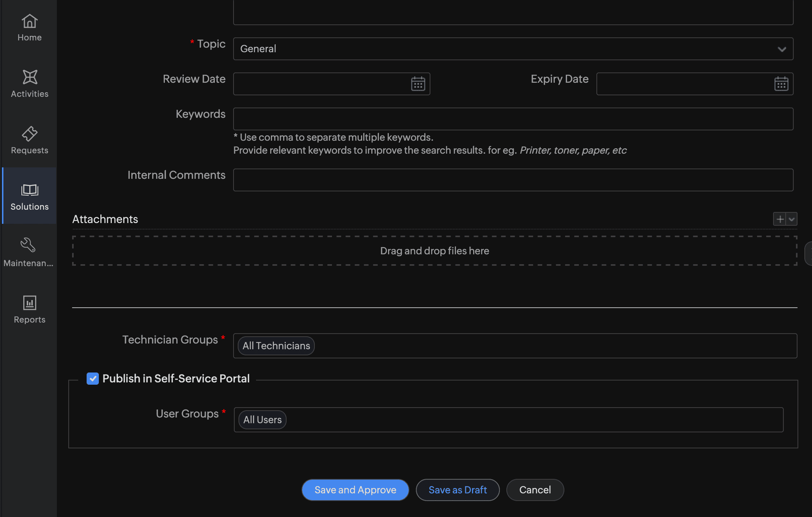The image size is (812, 517).
Task: Click the All Users group tag
Action: click(262, 419)
